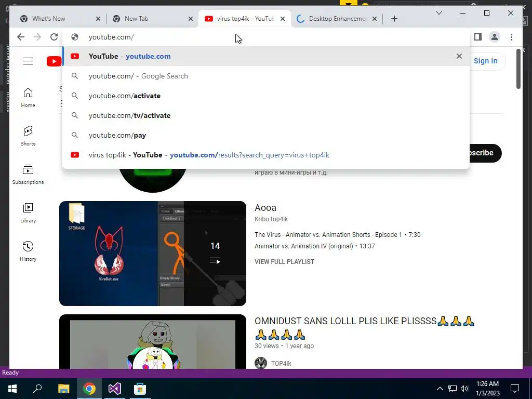The height and width of the screenshot is (399, 532).
Task: Open Library in the sidebar
Action: (28, 212)
